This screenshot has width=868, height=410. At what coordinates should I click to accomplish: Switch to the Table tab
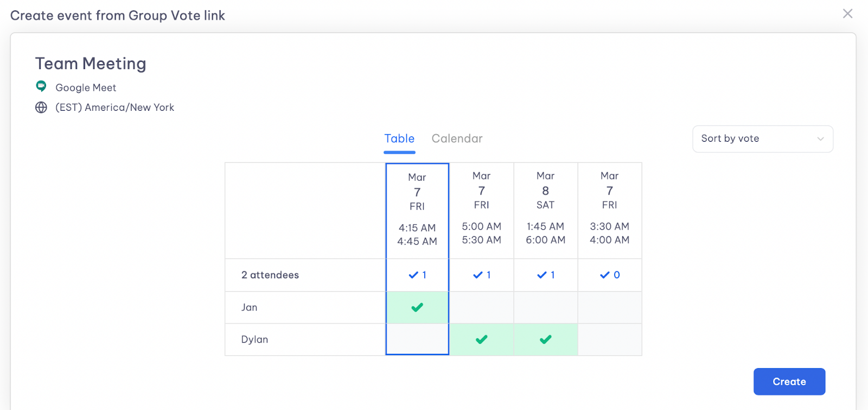click(x=399, y=138)
